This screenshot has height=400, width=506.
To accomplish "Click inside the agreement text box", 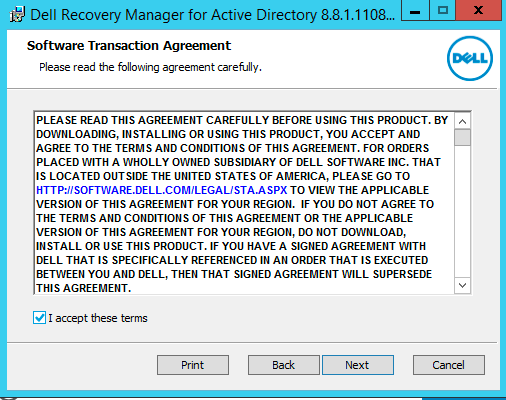I will [x=244, y=203].
